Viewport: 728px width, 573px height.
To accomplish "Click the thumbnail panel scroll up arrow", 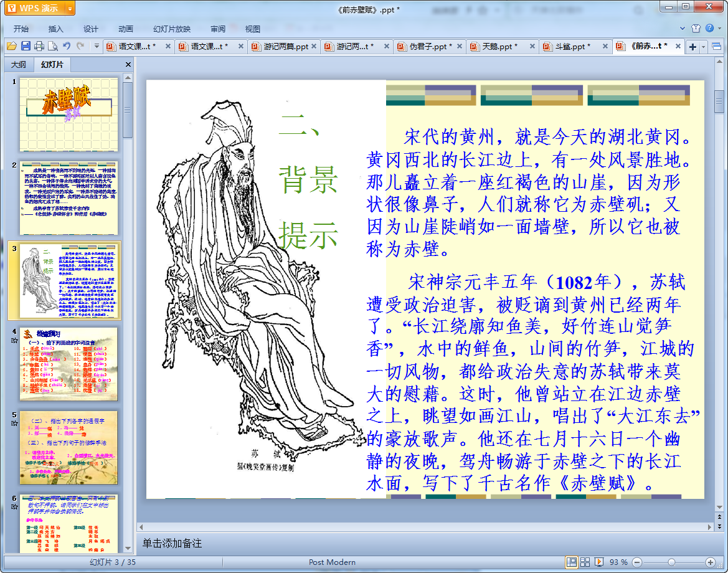I will coord(128,78).
